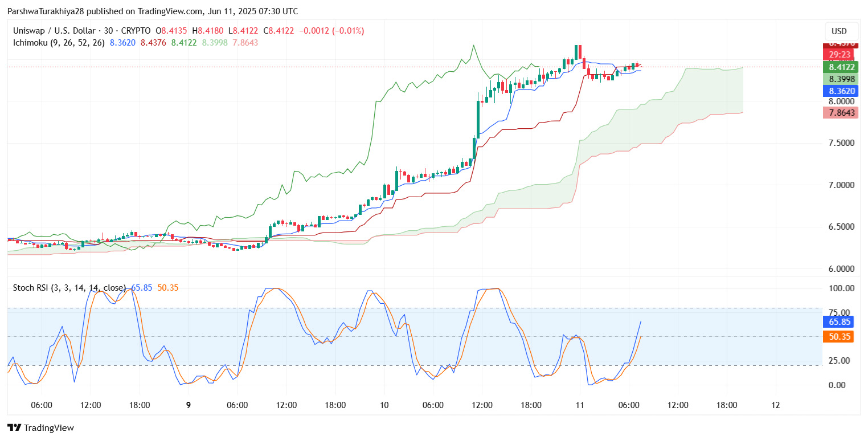Click the light green 8.3998 price label

(x=840, y=79)
